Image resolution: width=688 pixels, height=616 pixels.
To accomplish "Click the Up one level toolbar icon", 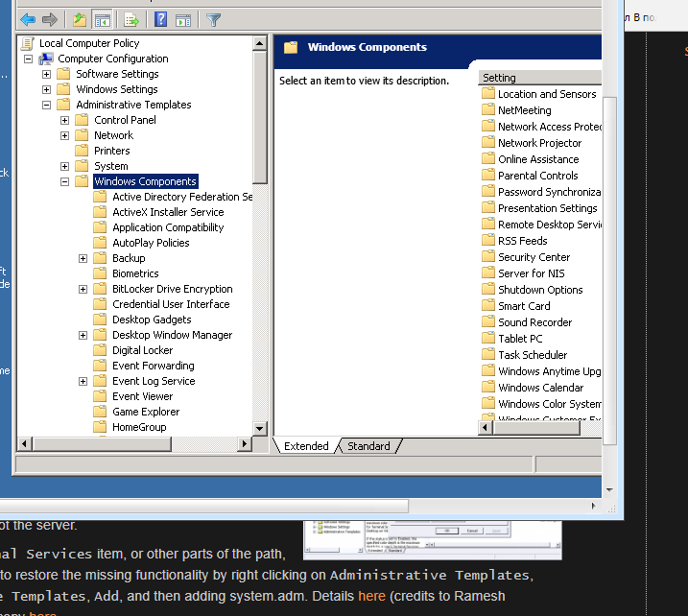I will coord(80,20).
